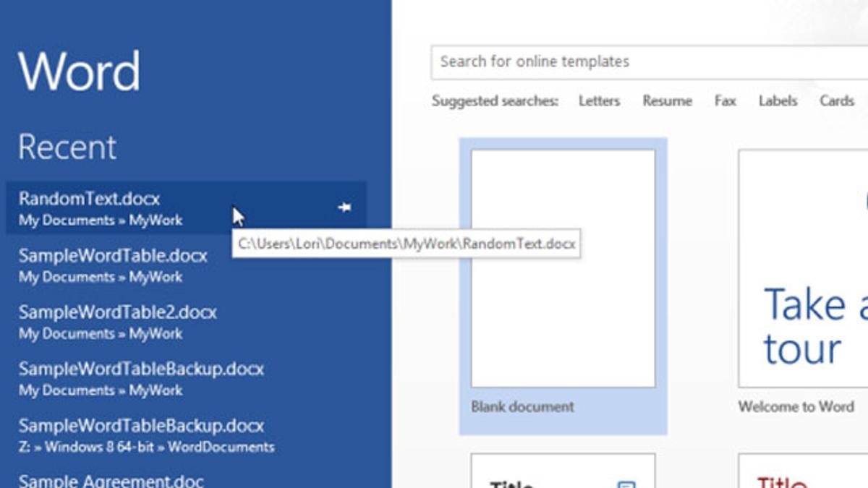
Task: Search suggested Cards templates
Action: 837,101
